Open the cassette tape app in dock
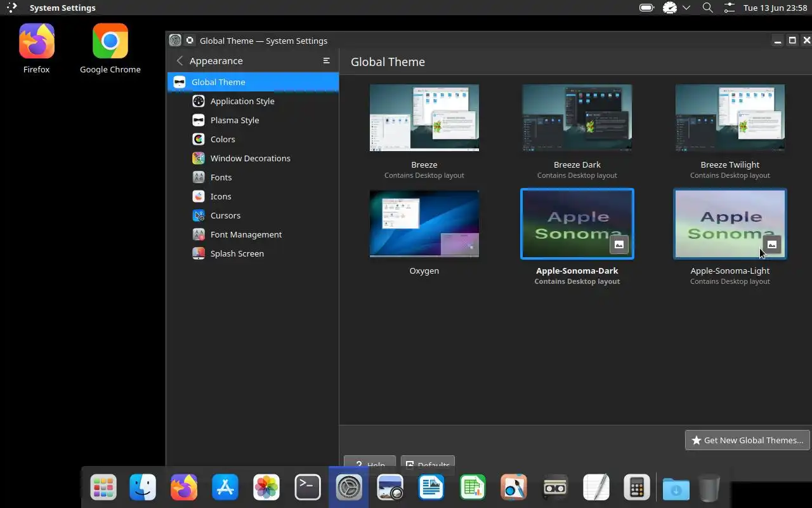812x508 pixels. (x=555, y=488)
